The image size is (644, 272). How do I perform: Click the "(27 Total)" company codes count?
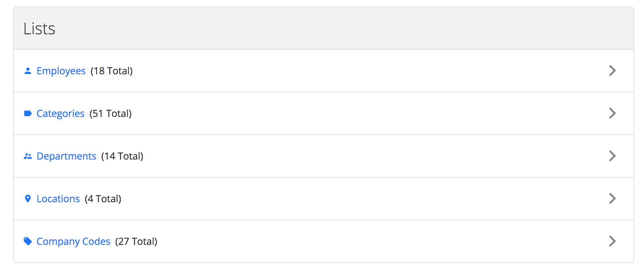[136, 241]
